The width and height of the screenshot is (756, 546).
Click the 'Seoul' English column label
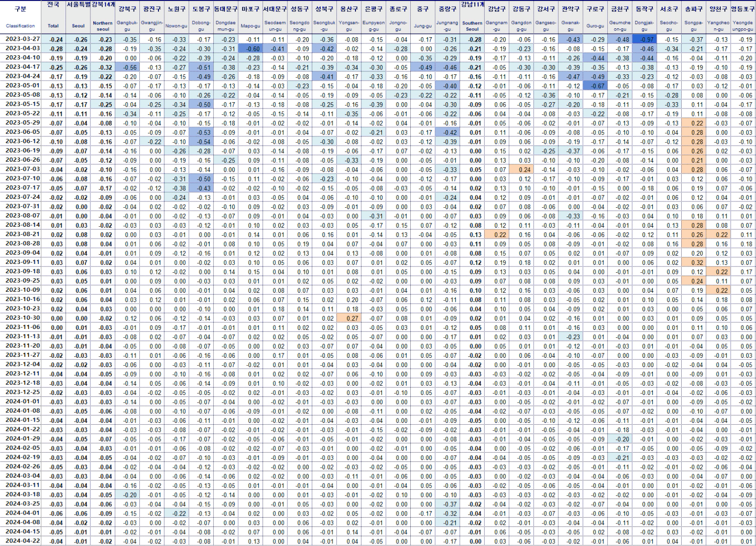coord(78,26)
